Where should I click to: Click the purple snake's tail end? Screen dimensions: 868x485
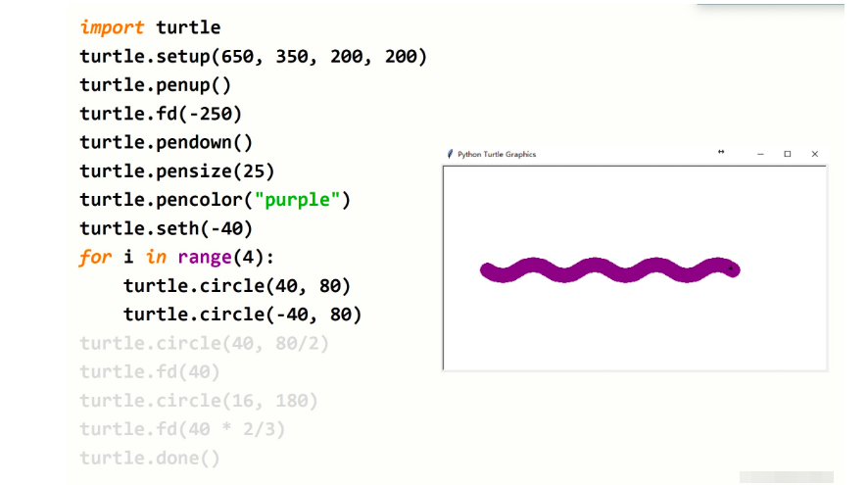point(487,270)
